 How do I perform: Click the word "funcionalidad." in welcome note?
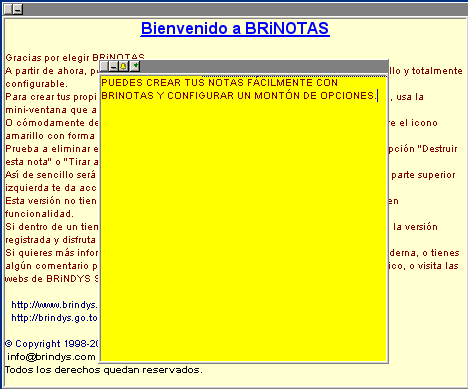pyautogui.click(x=39, y=214)
